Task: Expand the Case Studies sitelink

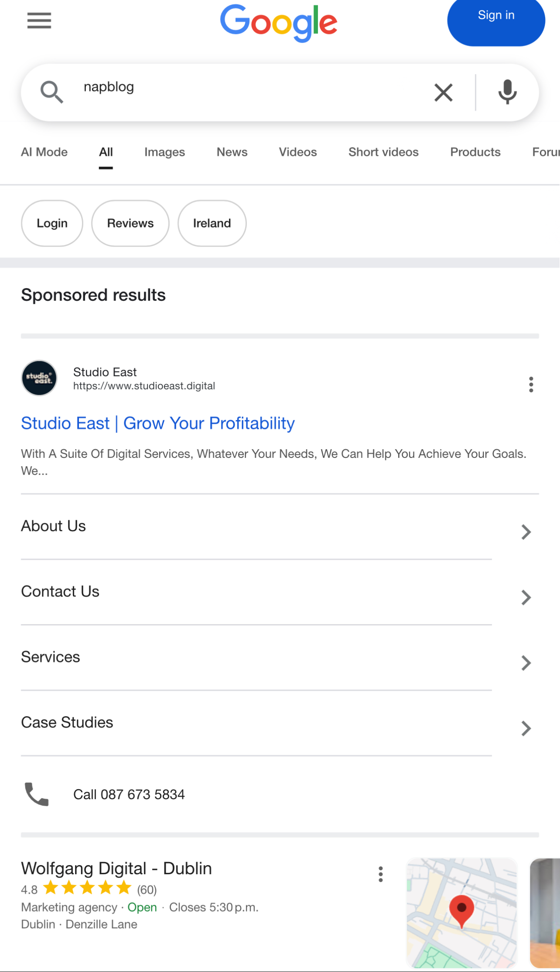Action: [526, 728]
